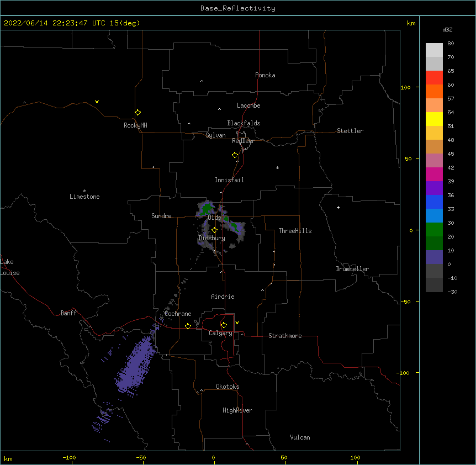This screenshot has width=476, height=465.
Task: Click the Cochrane town label
Action: coord(178,314)
